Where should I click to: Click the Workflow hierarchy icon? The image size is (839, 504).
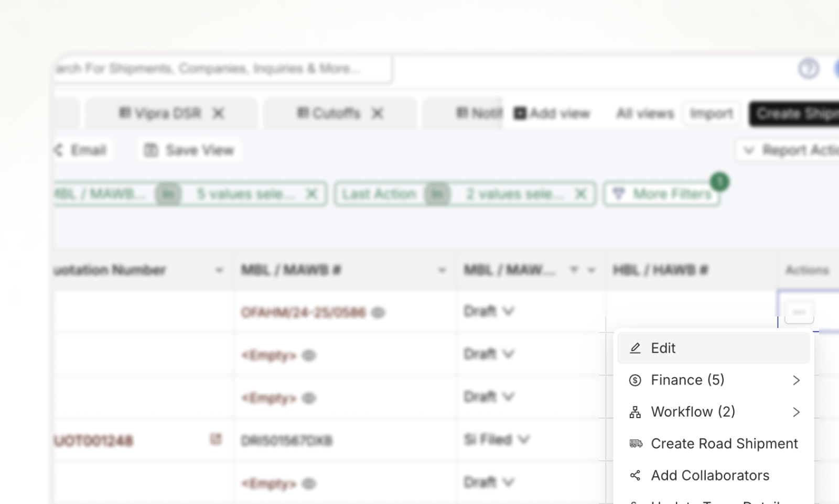coord(635,412)
